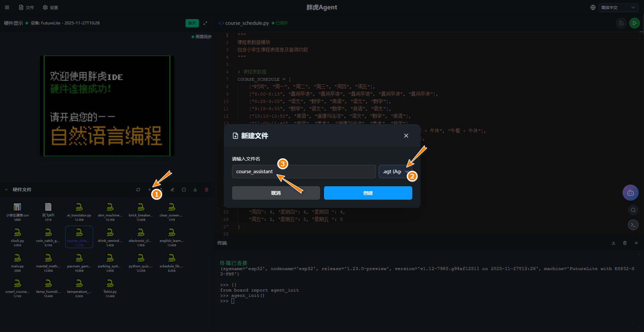Open the 设置 settings menu
This screenshot has height=332, width=644.
(x=51, y=7)
